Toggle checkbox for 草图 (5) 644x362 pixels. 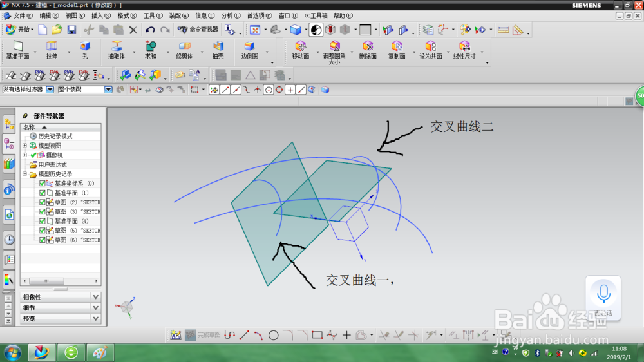(x=43, y=231)
